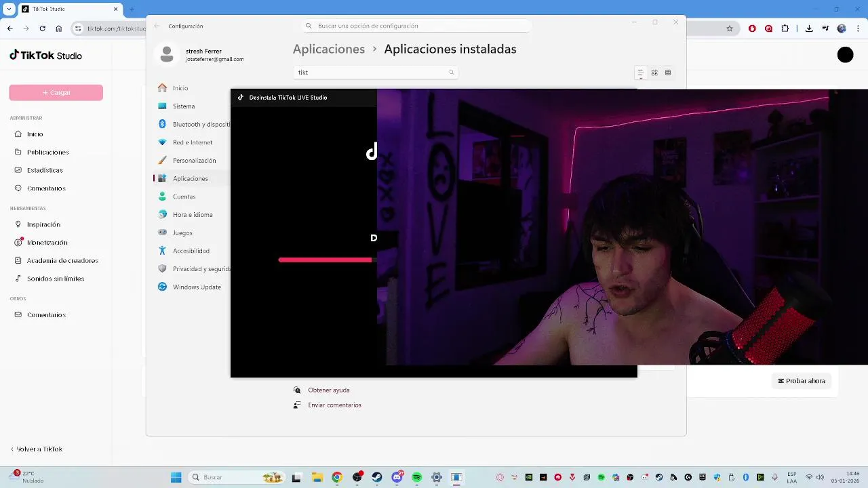Open Accesibilidad in Settings navigation
The width and height of the screenshot is (868, 488).
click(x=191, y=251)
